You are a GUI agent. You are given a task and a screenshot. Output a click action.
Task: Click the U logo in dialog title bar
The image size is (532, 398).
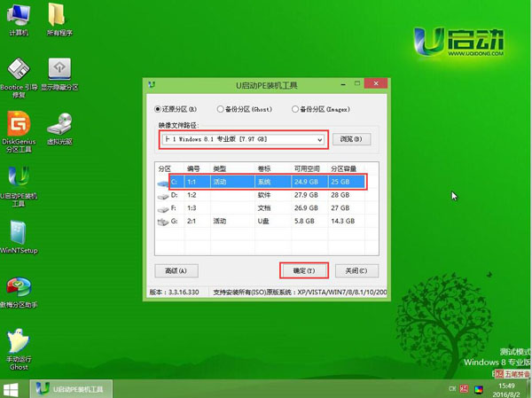click(152, 84)
